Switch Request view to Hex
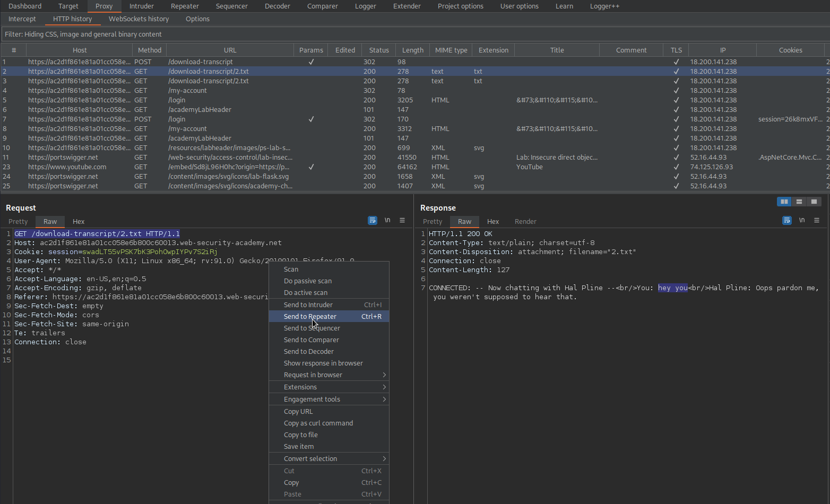Viewport: 830px width, 504px height. (79, 222)
